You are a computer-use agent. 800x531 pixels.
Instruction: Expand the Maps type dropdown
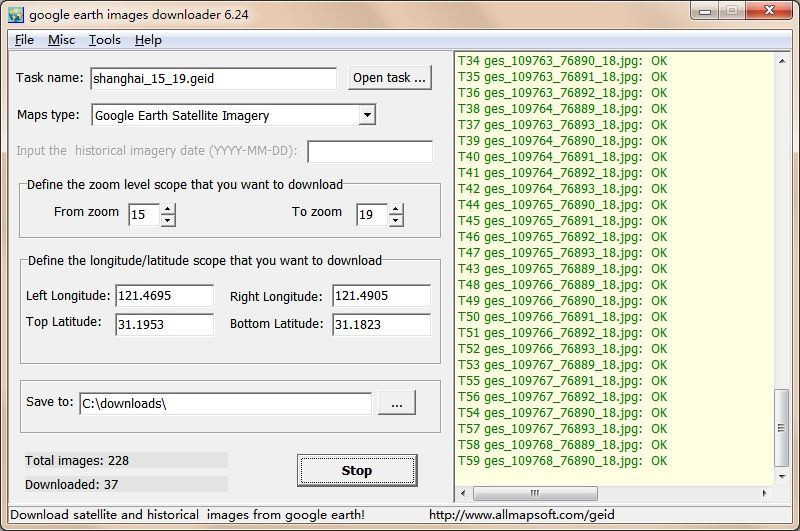[x=367, y=115]
